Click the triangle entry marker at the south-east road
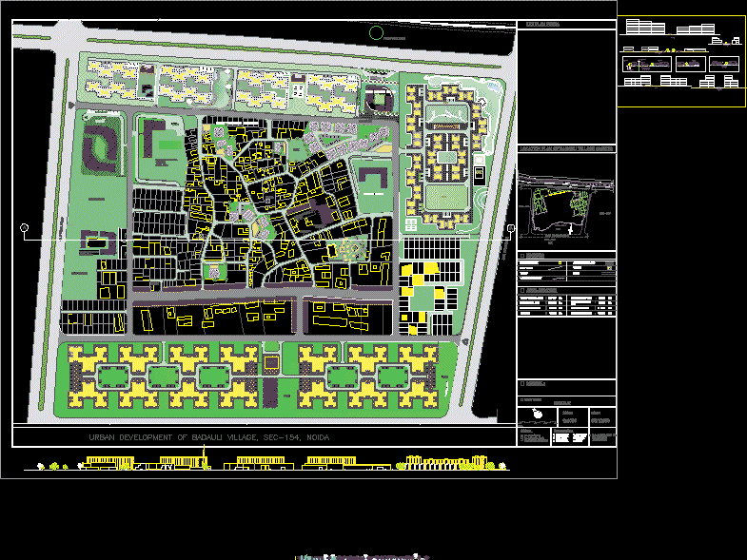The image size is (747, 560). (x=465, y=341)
